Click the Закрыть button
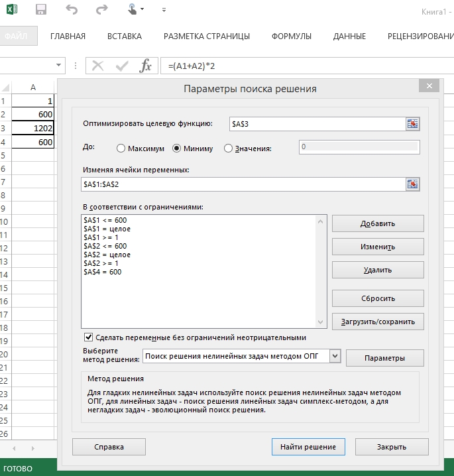454x476 pixels. 392,447
